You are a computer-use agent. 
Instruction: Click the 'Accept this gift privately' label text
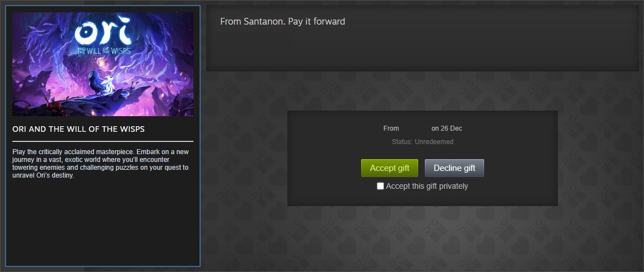pyautogui.click(x=427, y=186)
